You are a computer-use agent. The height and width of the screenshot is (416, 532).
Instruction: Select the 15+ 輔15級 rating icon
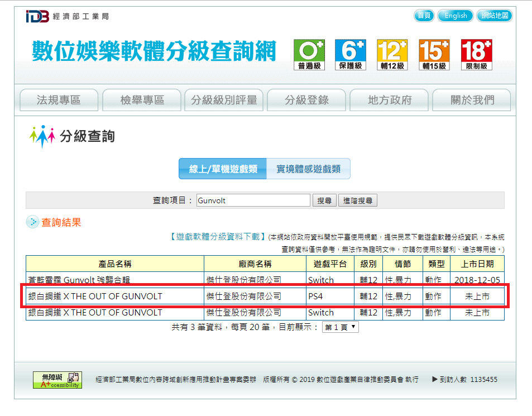[434, 55]
